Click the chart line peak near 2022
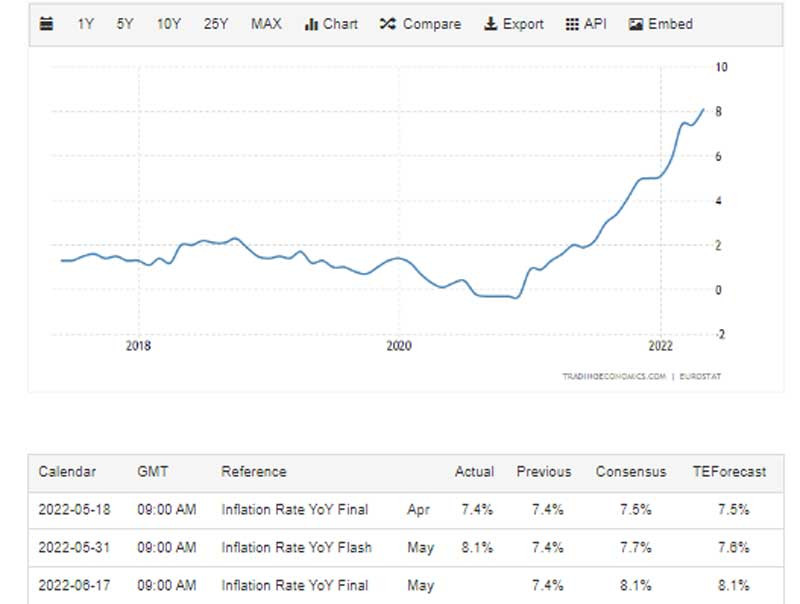 click(x=703, y=109)
